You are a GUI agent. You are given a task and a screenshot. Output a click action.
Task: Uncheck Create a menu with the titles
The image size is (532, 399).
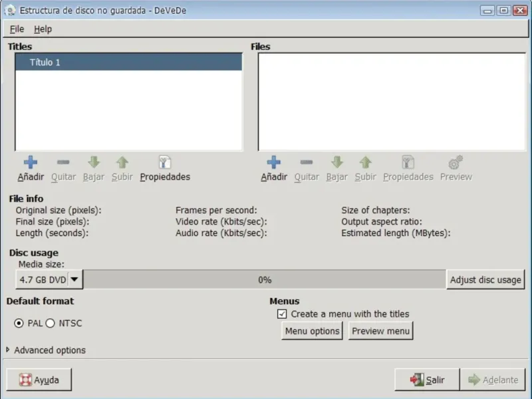pos(281,314)
